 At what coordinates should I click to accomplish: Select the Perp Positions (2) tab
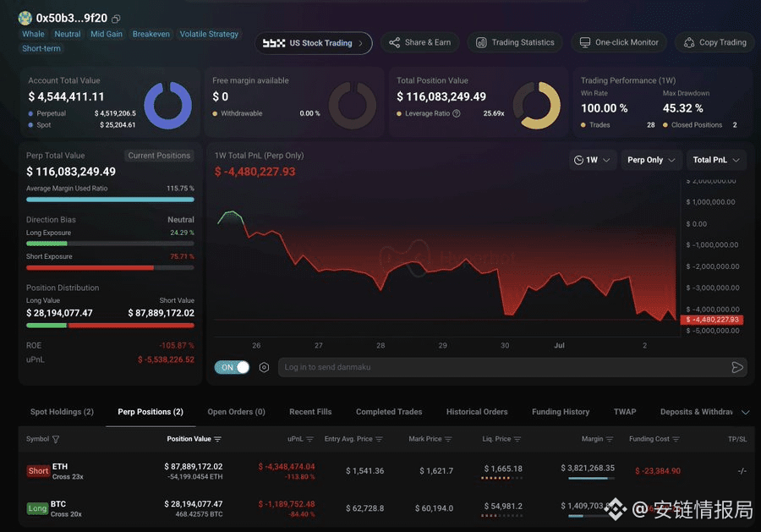pyautogui.click(x=151, y=412)
